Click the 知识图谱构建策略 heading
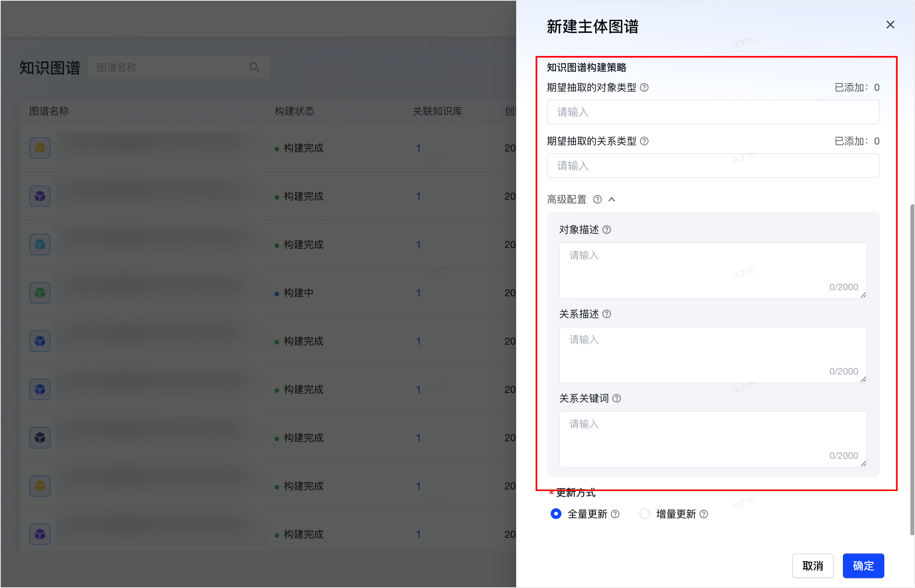This screenshot has height=588, width=915. [586, 68]
